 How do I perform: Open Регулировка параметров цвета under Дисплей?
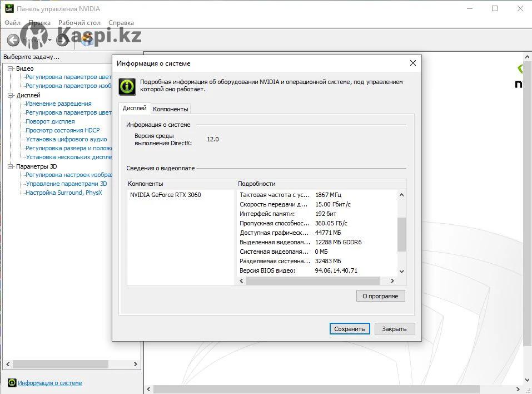68,112
